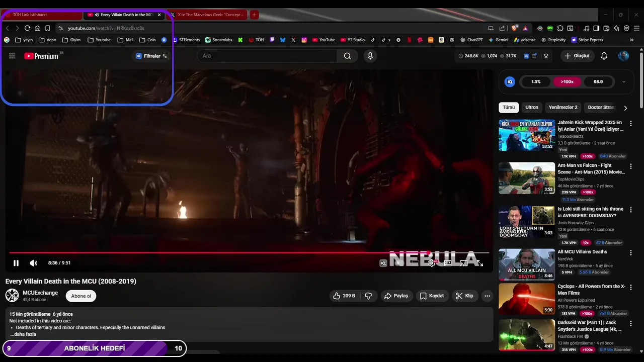Pause the video with the pause button
Image resolution: width=644 pixels, height=362 pixels.
[x=16, y=263]
